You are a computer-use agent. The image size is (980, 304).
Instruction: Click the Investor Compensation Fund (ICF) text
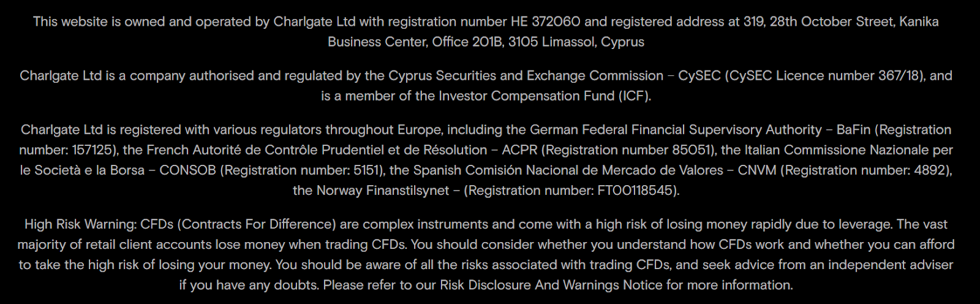coord(545,96)
